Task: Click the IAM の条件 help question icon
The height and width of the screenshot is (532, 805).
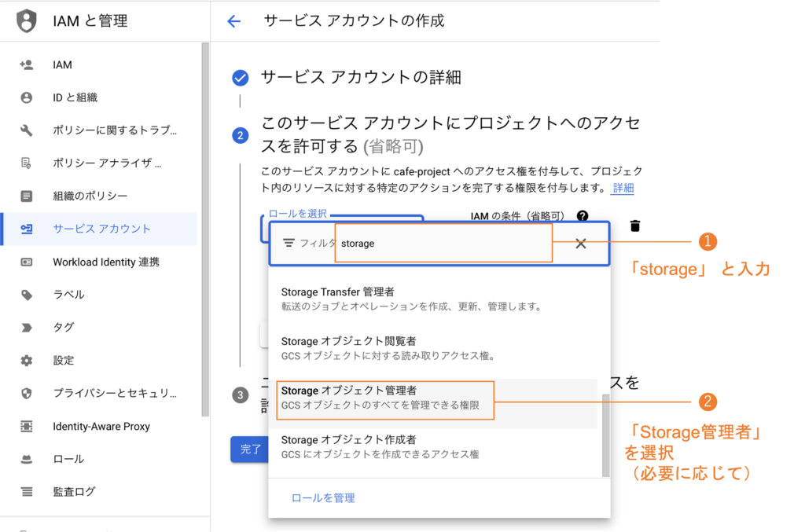Action: tap(583, 215)
